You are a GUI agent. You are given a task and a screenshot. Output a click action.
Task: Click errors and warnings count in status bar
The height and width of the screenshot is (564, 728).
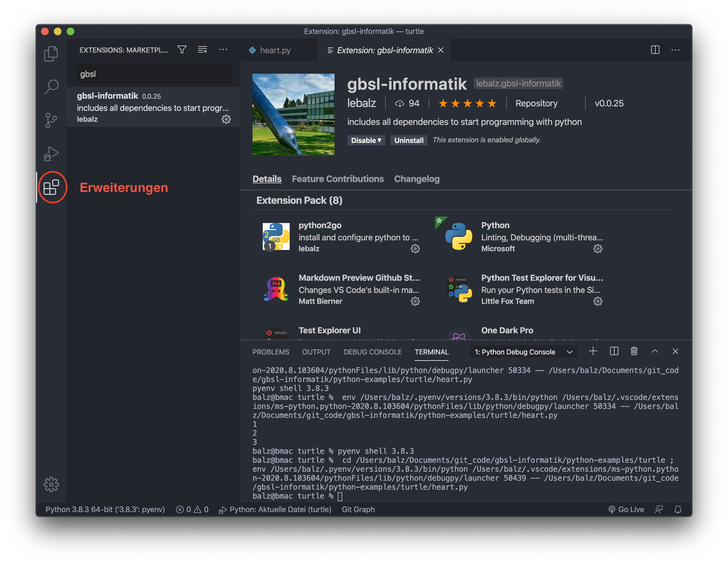[x=192, y=509]
